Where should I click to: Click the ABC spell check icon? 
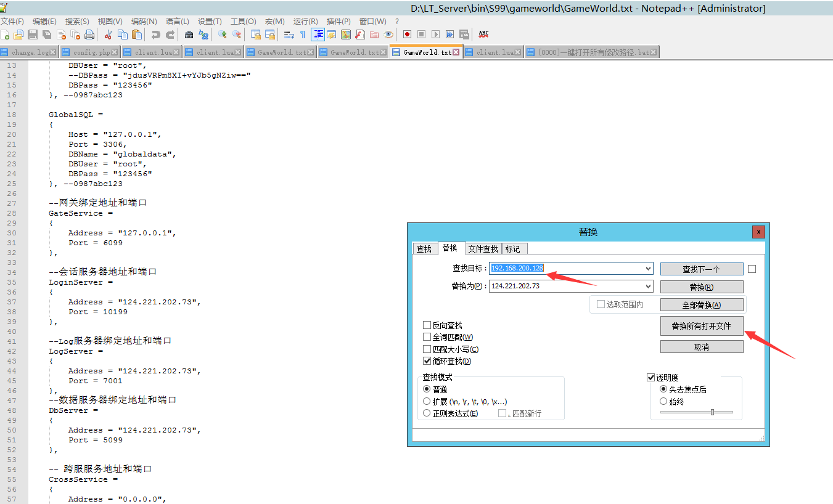(x=483, y=34)
